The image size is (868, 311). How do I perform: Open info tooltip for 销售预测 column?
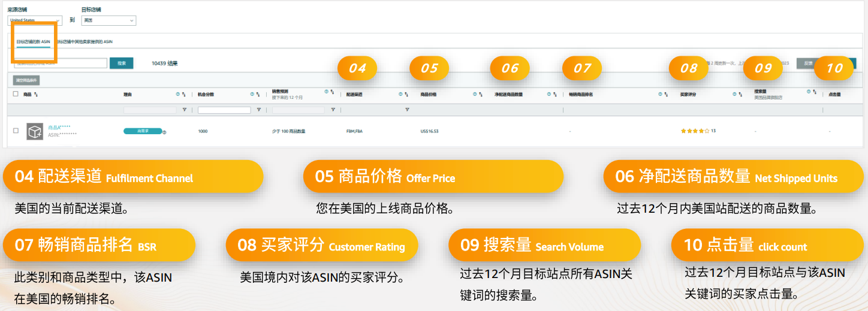pos(326,92)
